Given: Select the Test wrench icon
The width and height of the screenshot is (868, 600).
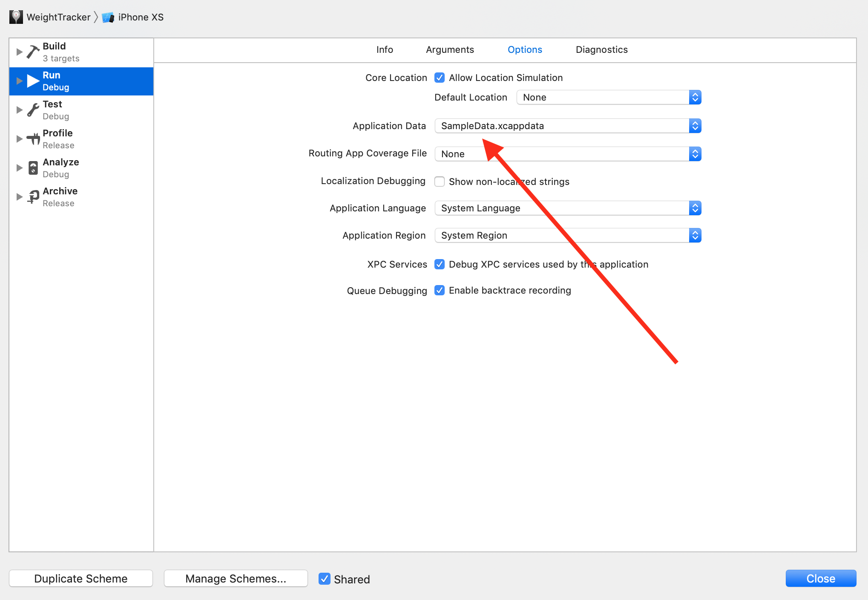Looking at the screenshot, I should tap(33, 110).
